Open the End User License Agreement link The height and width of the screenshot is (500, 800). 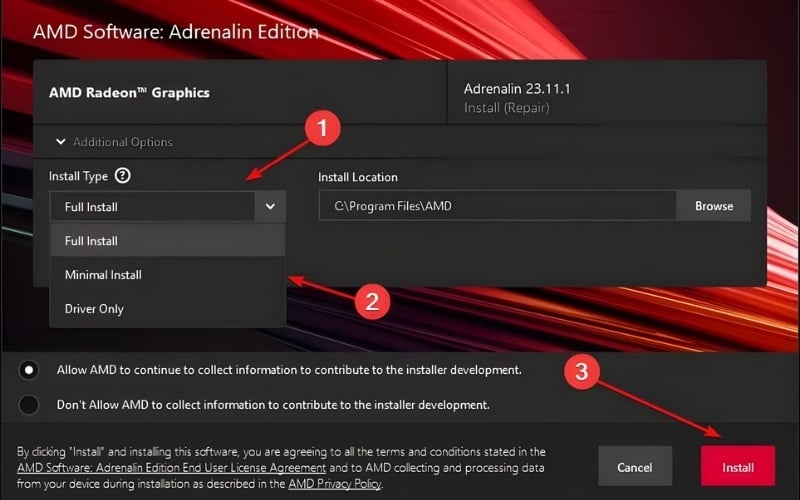click(172, 468)
